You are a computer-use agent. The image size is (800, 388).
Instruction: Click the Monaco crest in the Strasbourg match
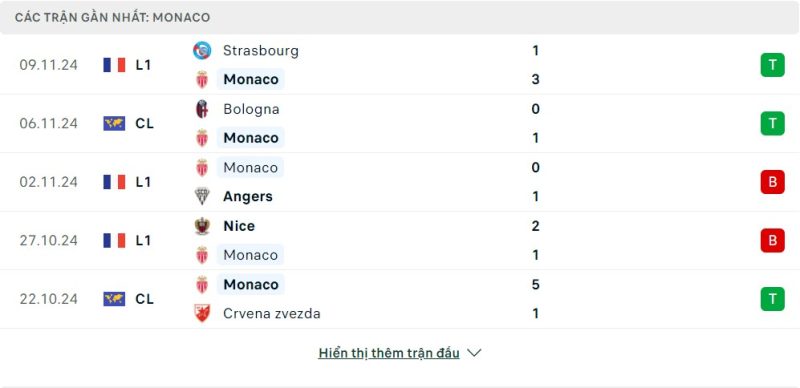pyautogui.click(x=202, y=80)
